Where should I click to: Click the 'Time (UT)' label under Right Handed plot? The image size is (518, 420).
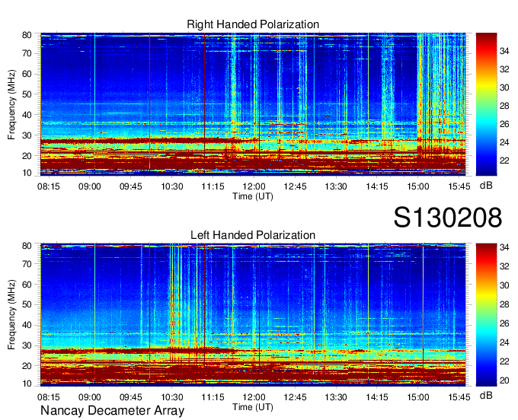coord(253,196)
